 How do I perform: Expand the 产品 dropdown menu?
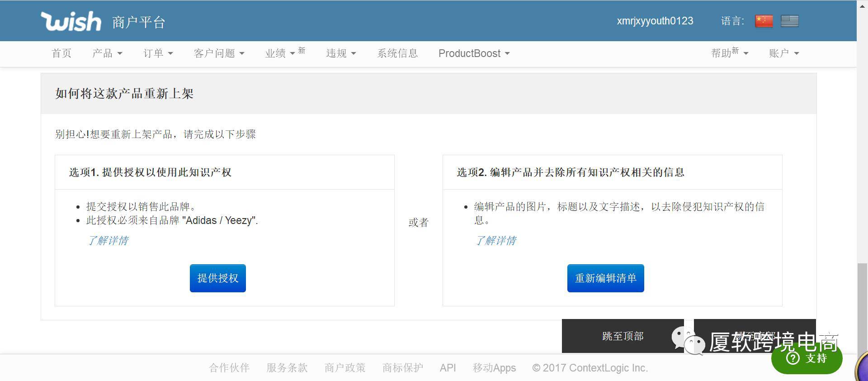point(107,53)
